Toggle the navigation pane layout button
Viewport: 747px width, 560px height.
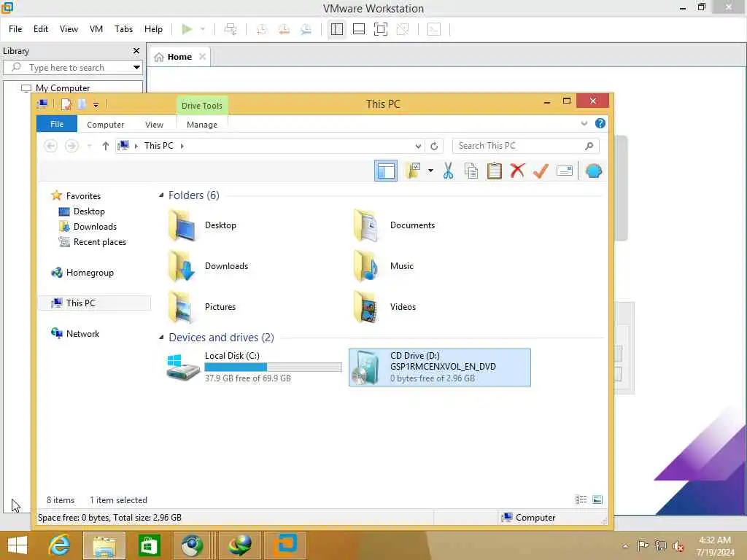click(x=385, y=171)
